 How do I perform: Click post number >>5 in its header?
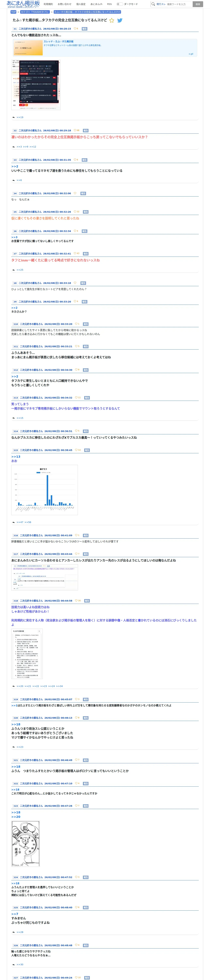pos(15,212)
